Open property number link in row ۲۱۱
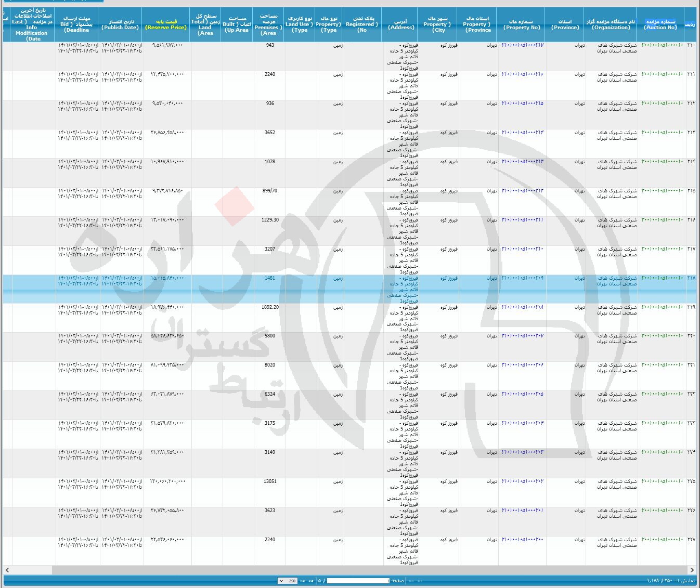This screenshot has height=588, width=700. [522, 74]
